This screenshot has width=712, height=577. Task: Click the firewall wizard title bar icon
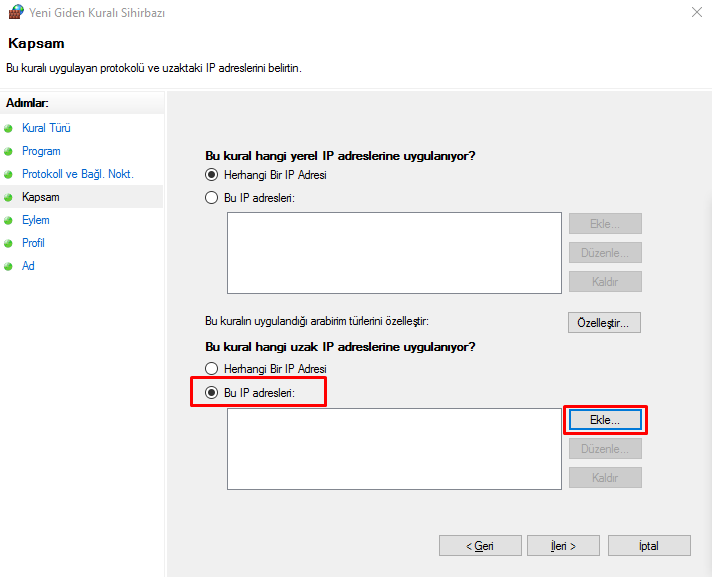tap(15, 13)
